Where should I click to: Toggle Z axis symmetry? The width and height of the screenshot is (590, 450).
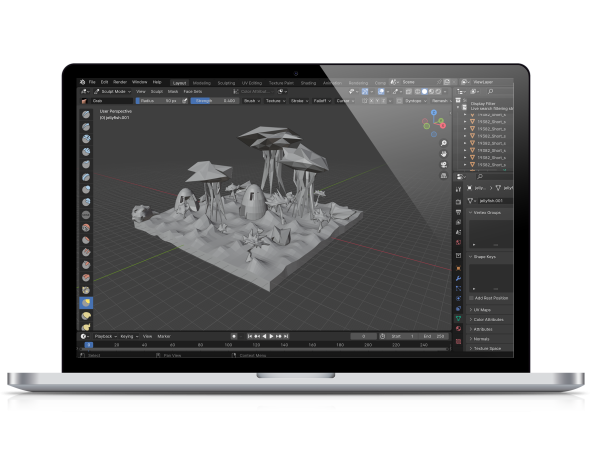(x=384, y=101)
